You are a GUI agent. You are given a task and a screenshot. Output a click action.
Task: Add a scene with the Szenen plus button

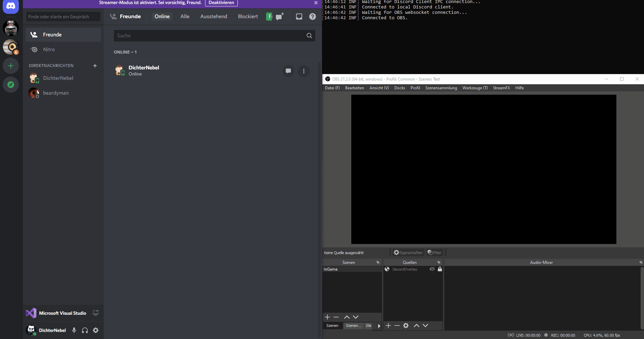(x=327, y=317)
